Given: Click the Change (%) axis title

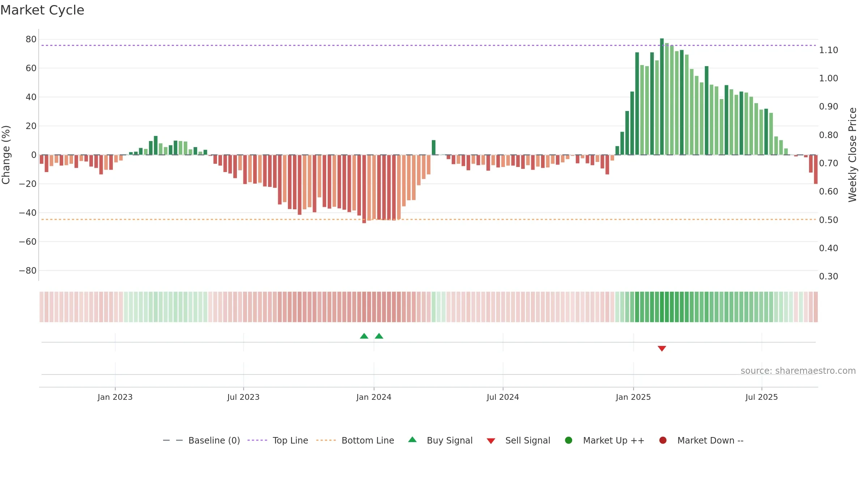Looking at the screenshot, I should [6, 155].
